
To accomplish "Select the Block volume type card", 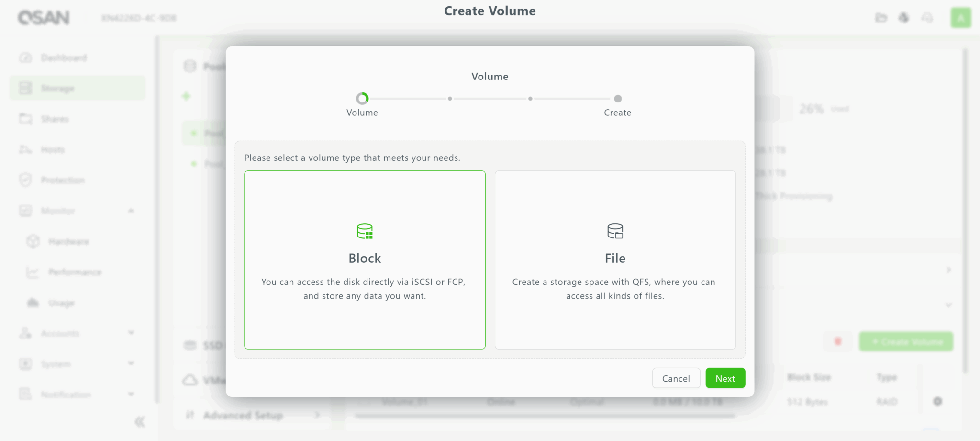I will point(365,260).
